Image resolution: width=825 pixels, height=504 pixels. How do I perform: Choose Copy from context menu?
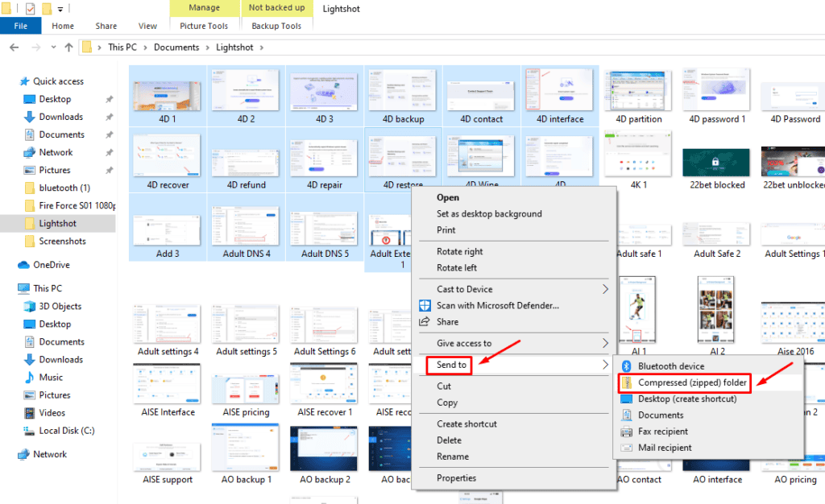(x=446, y=403)
